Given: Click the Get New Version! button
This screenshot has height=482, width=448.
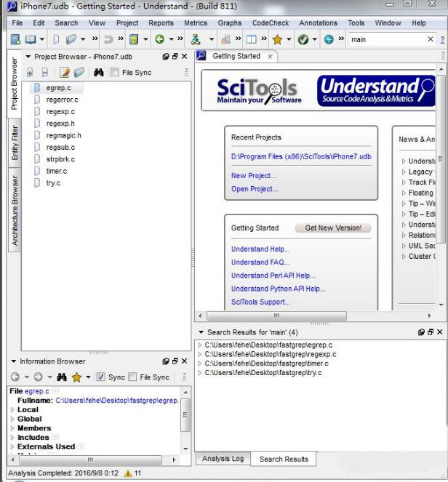Looking at the screenshot, I should point(332,228).
